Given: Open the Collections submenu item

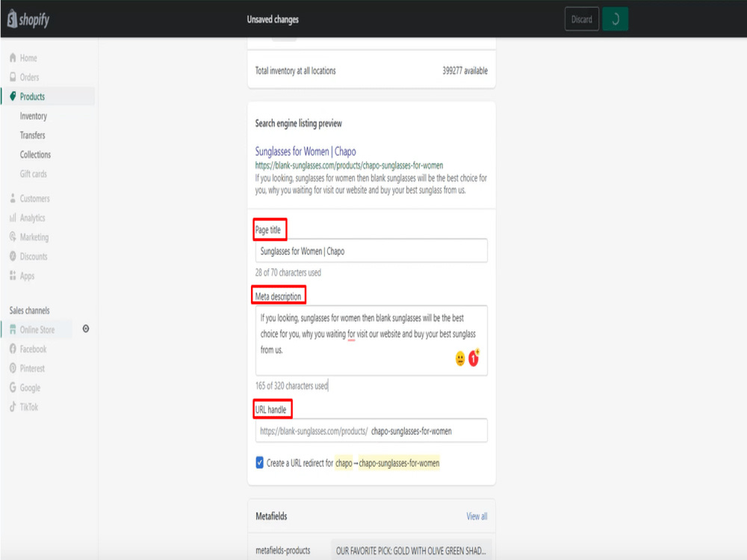Looking at the screenshot, I should (x=35, y=155).
